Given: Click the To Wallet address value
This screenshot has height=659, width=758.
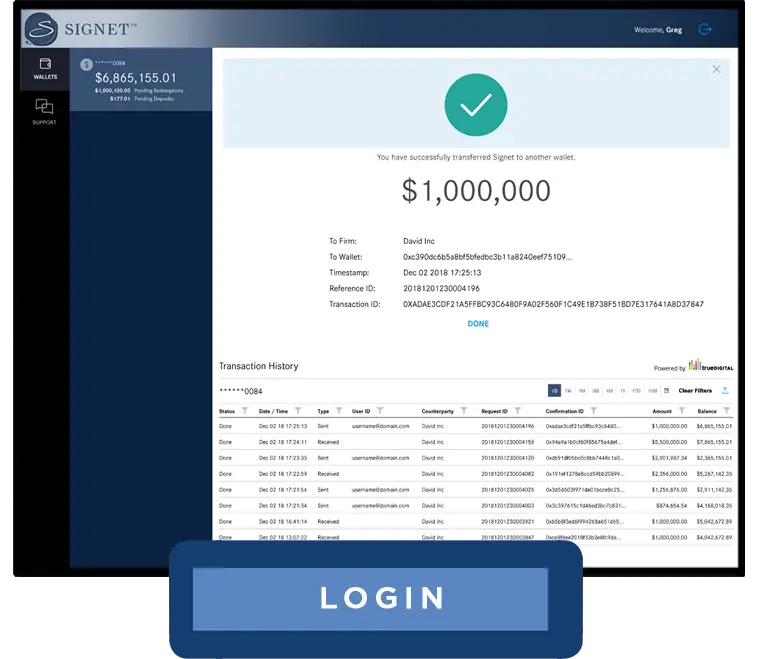Looking at the screenshot, I should (x=487, y=257).
